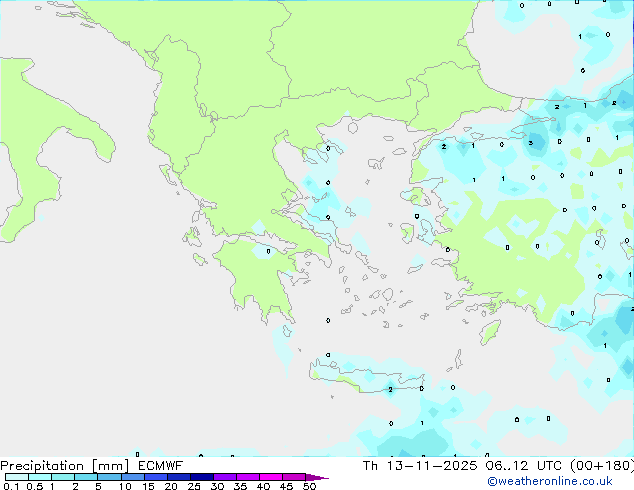Click the '10' legend scale label
Viewport: 634px width, 490px height.
point(125,486)
